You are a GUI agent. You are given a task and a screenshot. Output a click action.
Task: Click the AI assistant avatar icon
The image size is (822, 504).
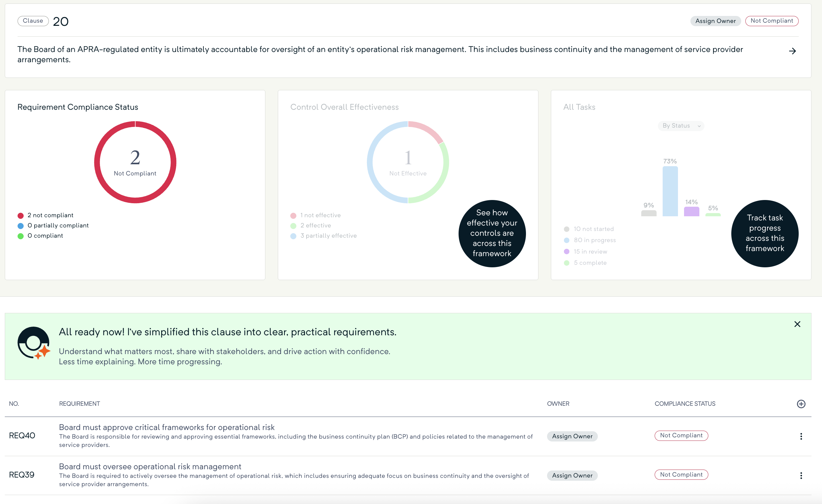point(34,343)
